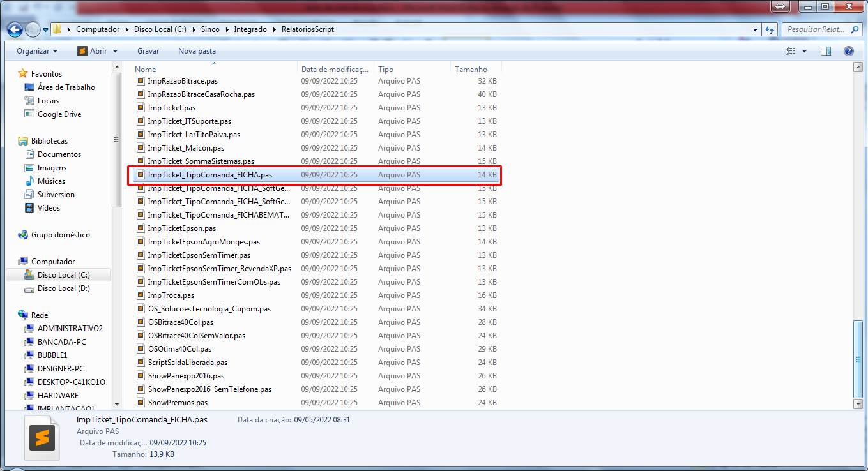Click the Integrado breadcrumb in address bar
Viewport: 868px width, 471px height.
[x=250, y=29]
